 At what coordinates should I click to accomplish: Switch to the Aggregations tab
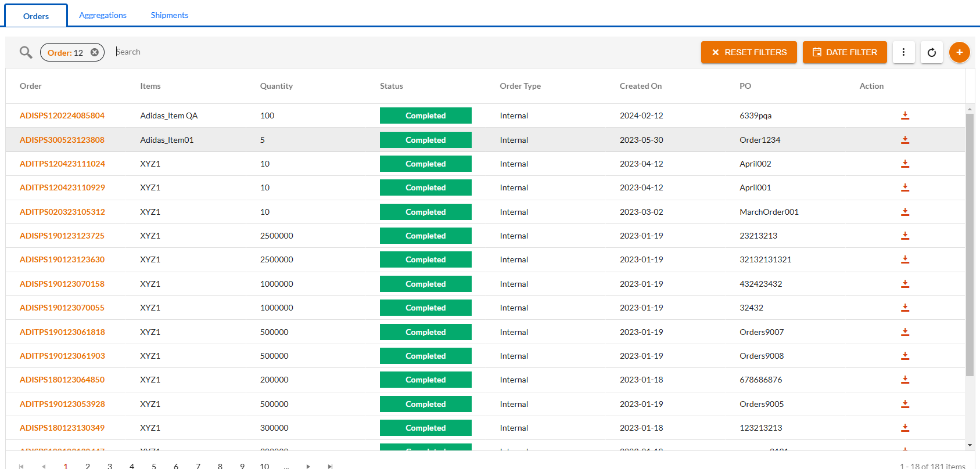pyautogui.click(x=103, y=15)
